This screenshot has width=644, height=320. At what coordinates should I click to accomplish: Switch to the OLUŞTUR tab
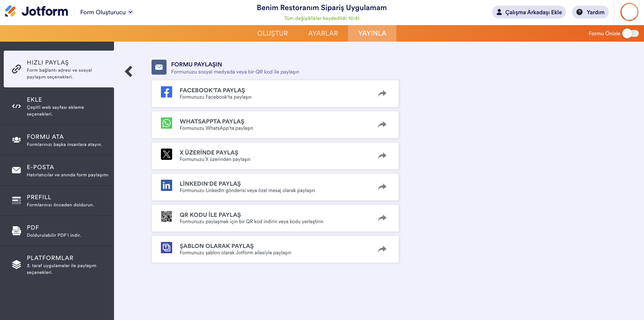(x=272, y=33)
